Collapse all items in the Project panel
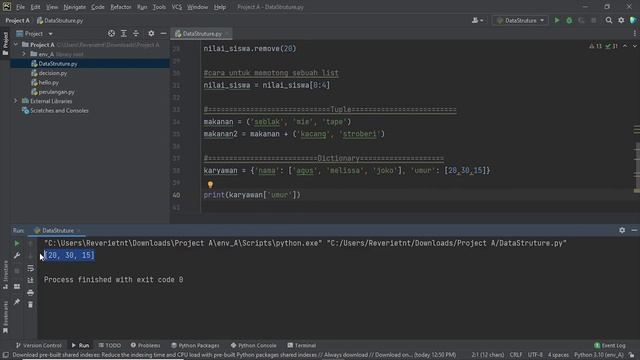Image resolution: width=640 pixels, height=360 pixels. pos(136,33)
